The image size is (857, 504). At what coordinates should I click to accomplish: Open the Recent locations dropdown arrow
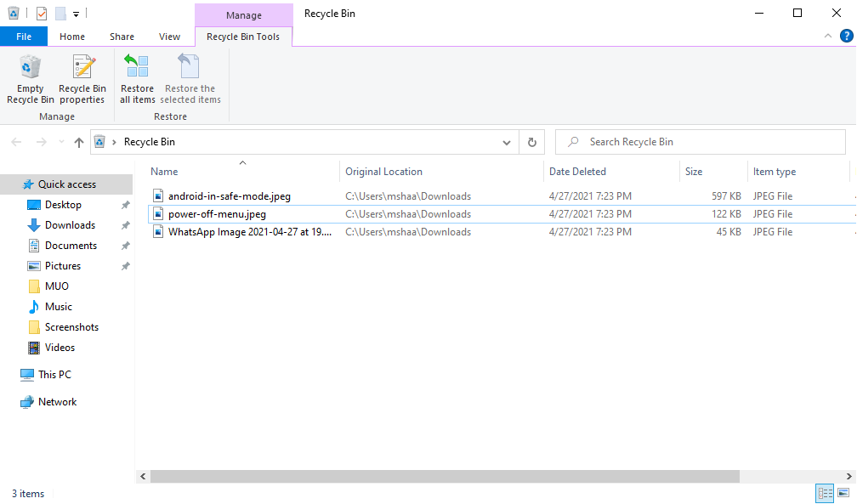tap(60, 142)
